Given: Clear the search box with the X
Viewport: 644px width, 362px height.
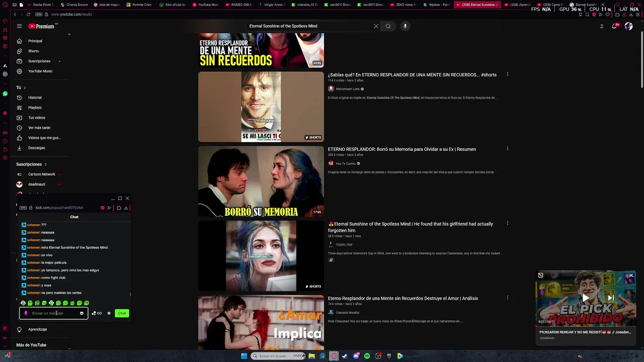Looking at the screenshot, I should (376, 26).
